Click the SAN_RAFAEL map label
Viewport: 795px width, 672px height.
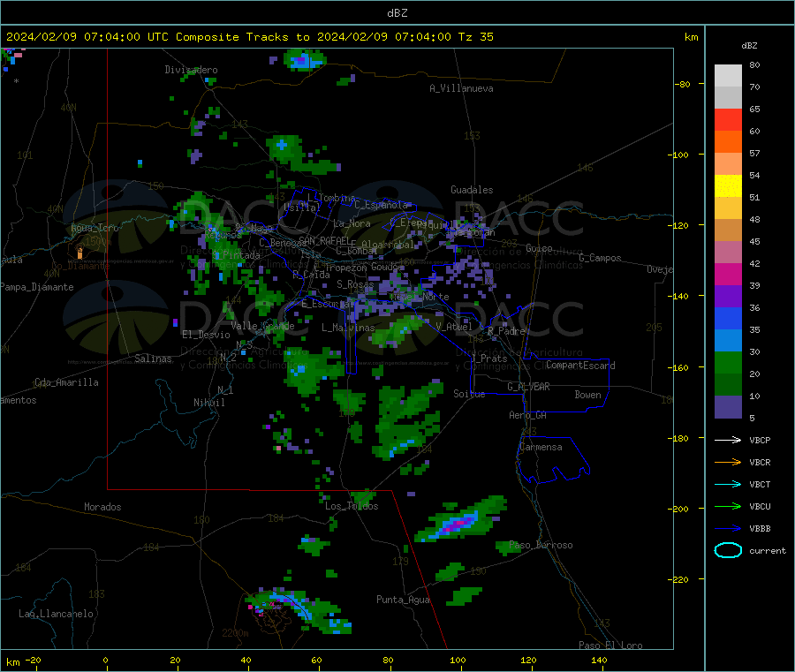point(324,240)
